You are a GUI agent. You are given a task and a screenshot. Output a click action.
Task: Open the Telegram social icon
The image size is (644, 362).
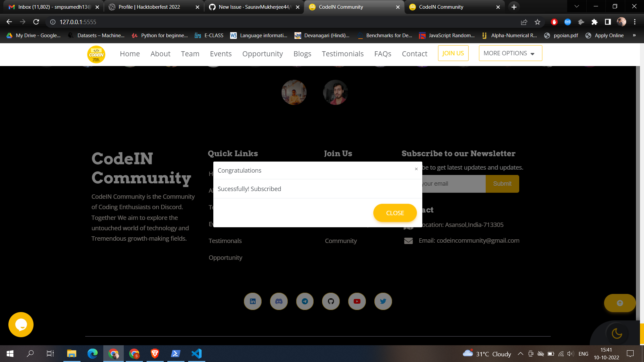305,301
